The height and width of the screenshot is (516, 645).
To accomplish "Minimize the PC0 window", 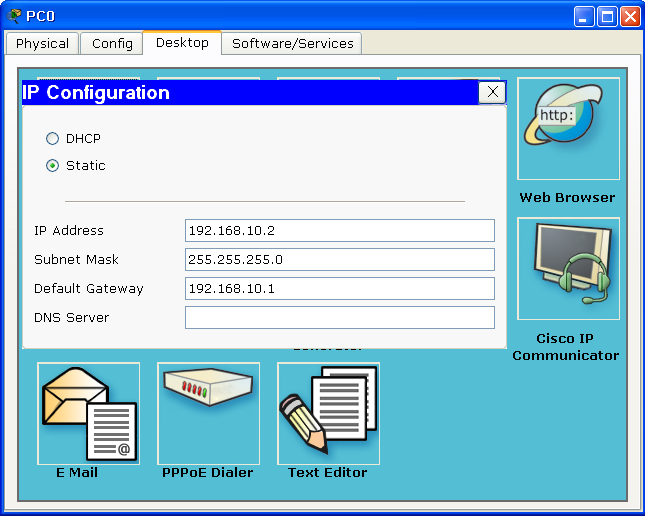I will point(584,17).
